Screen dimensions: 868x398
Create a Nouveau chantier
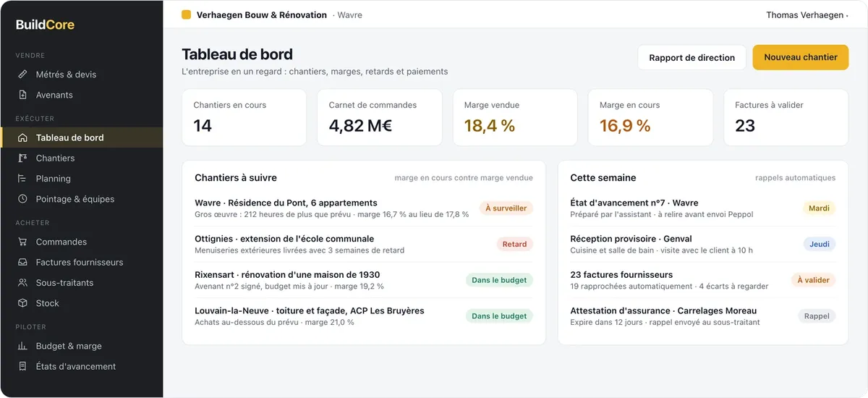point(801,57)
